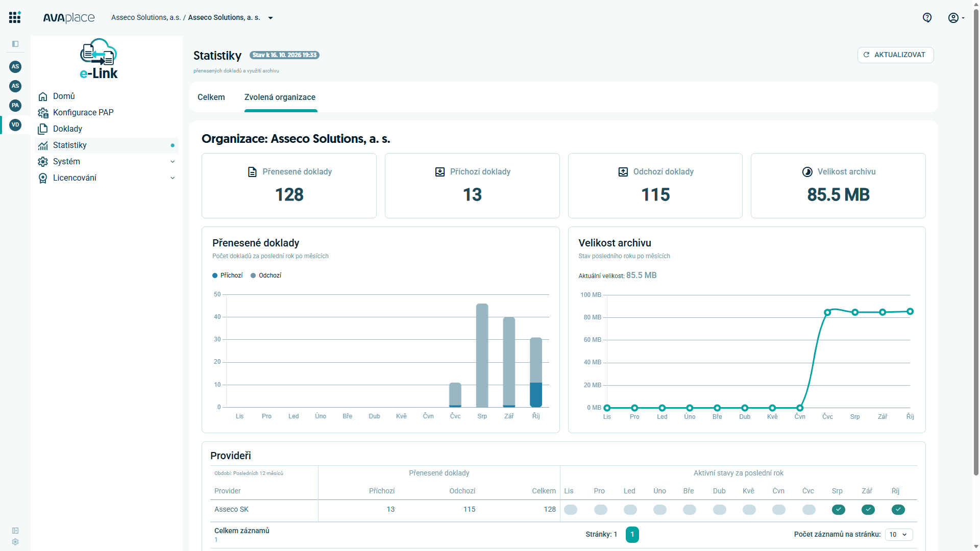This screenshot has height=551, width=980.
Task: Open the help question mark icon
Action: 927,18
